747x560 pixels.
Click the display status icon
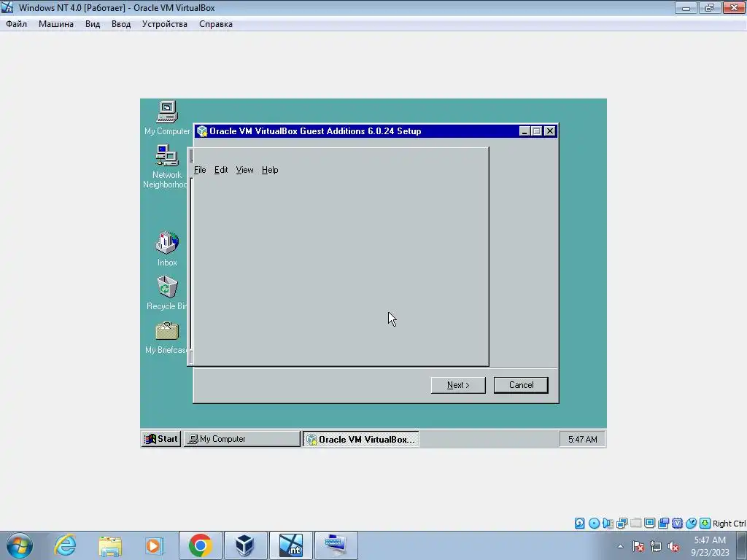pos(649,524)
